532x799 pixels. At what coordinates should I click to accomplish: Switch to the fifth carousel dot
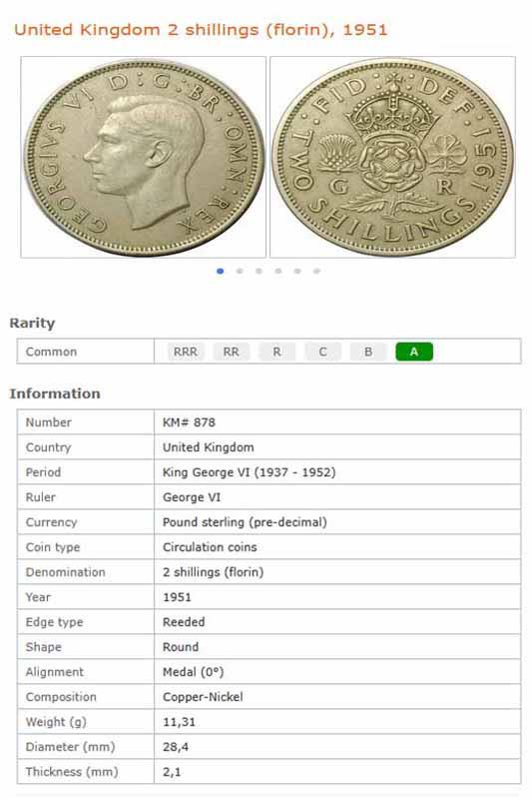pos(297,271)
